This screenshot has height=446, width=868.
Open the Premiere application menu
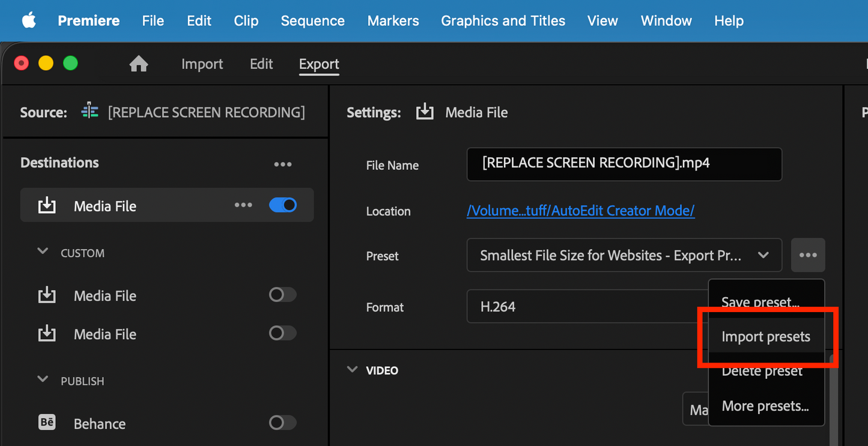89,20
